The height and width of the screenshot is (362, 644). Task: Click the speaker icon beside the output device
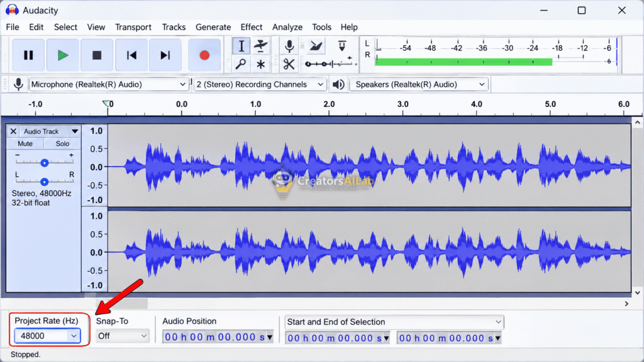[338, 85]
